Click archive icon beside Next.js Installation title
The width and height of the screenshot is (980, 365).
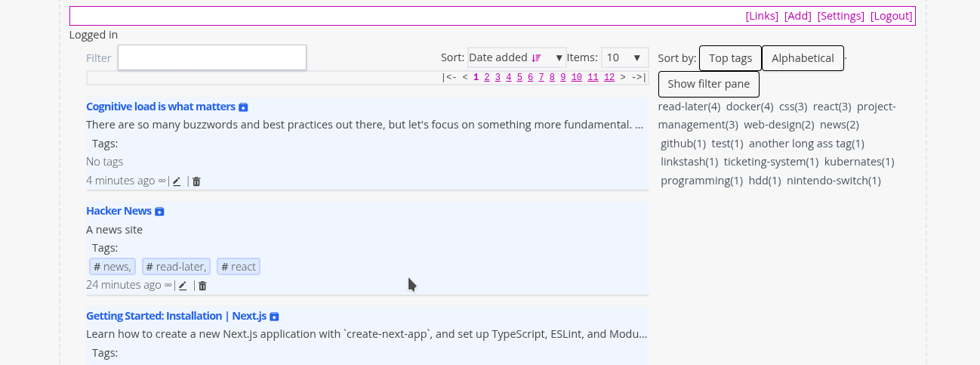pyautogui.click(x=274, y=317)
